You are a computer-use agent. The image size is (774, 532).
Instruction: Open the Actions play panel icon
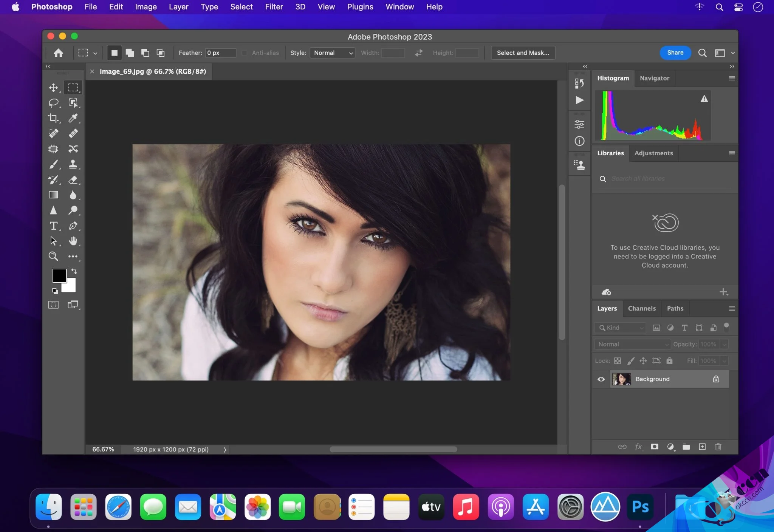[579, 100]
